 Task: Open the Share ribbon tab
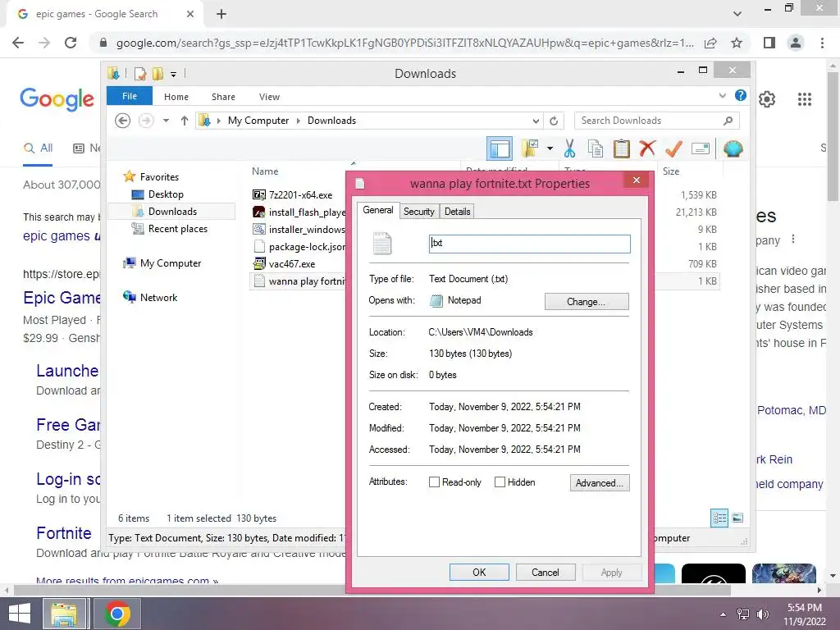click(x=223, y=97)
